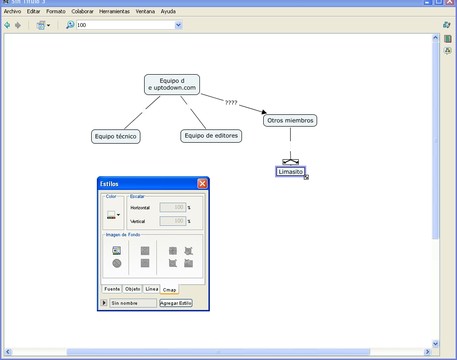Select the 'Otros miembros' concept node
The height and width of the screenshot is (360, 457).
click(290, 120)
